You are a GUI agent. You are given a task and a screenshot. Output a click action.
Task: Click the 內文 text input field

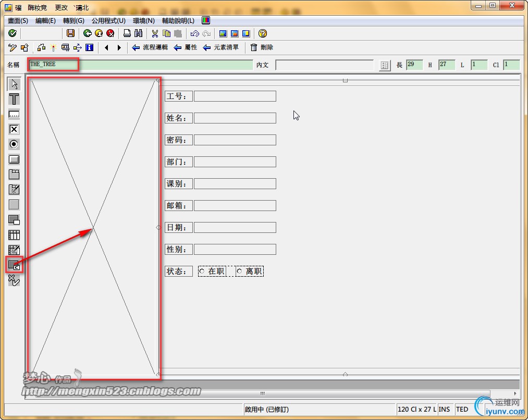point(325,65)
